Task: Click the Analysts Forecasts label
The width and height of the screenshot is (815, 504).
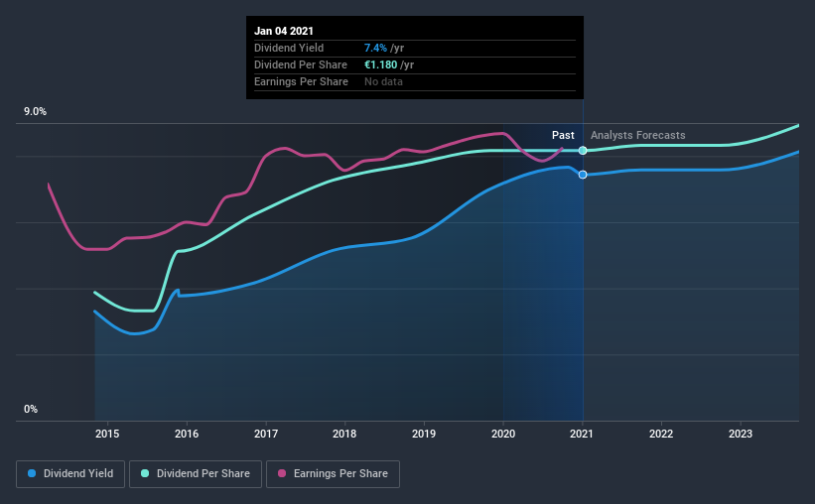Action: (x=637, y=135)
